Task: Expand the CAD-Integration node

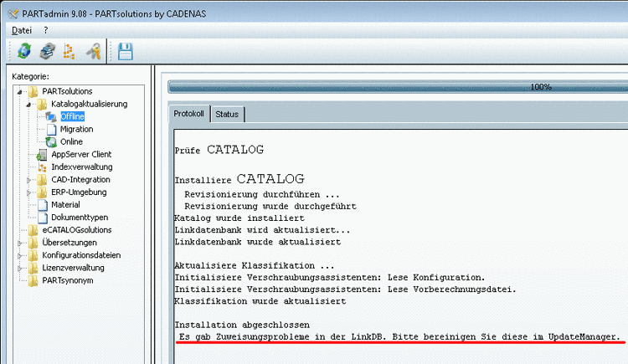Action: pos(28,180)
